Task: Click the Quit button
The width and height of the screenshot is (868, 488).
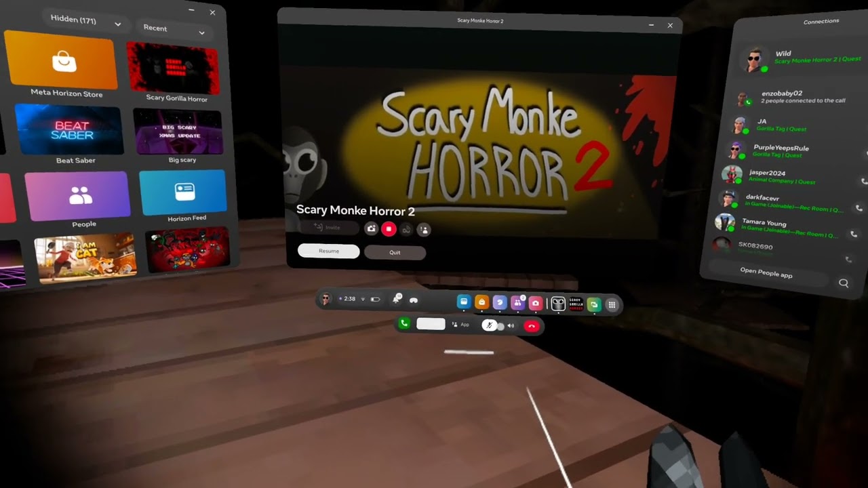Action: click(x=395, y=253)
